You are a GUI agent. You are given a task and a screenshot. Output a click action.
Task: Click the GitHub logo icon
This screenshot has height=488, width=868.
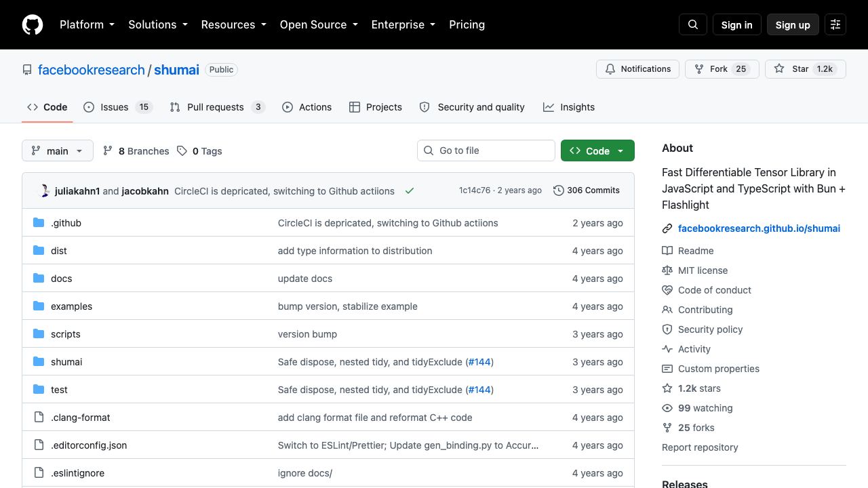pyautogui.click(x=33, y=24)
